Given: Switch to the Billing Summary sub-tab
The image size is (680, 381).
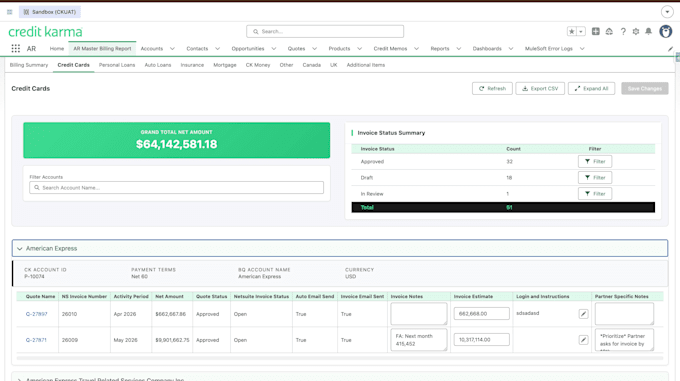Looking at the screenshot, I should click(x=29, y=65).
